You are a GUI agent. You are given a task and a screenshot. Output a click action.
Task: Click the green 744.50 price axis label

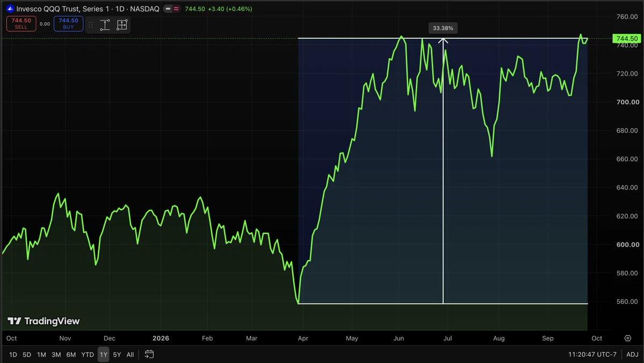[x=626, y=39]
